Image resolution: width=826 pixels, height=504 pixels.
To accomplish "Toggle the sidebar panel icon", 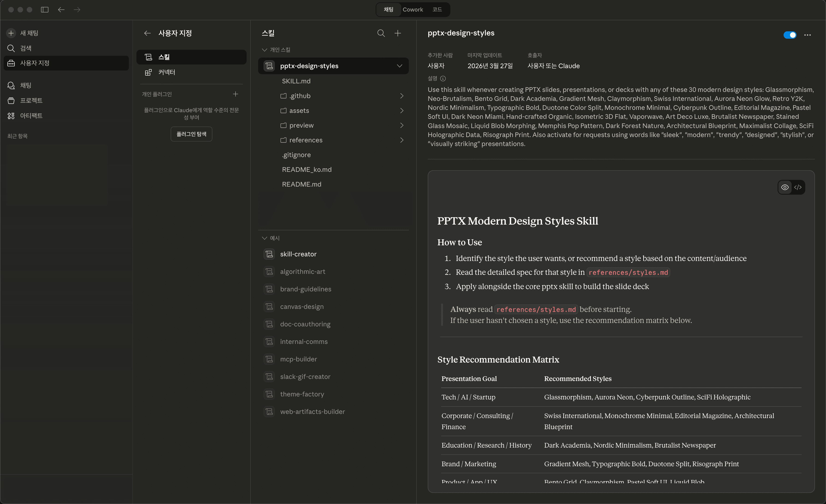I will point(44,10).
